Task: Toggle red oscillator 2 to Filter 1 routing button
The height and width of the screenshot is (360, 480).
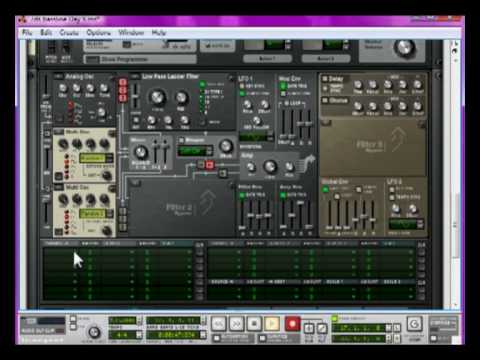Action: pos(123,90)
